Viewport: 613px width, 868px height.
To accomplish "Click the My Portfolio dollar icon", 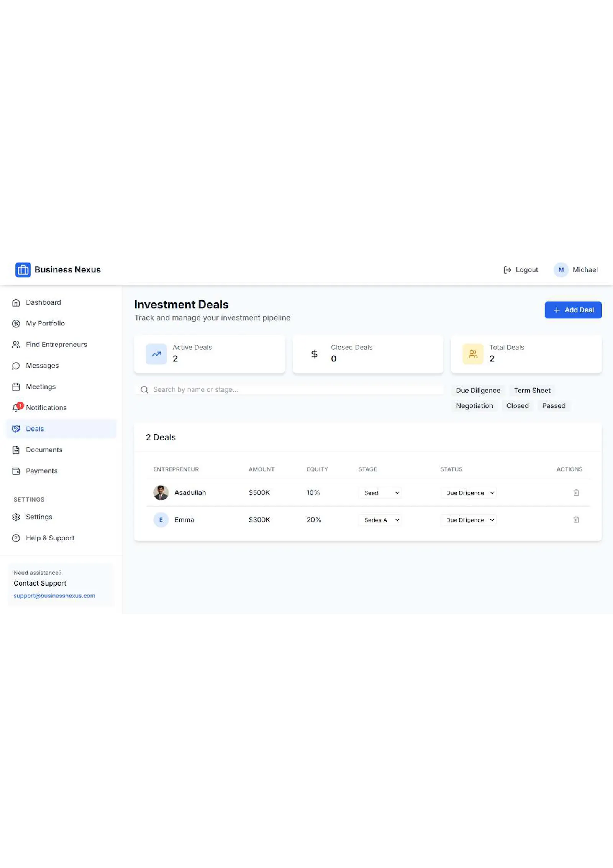I will [16, 323].
